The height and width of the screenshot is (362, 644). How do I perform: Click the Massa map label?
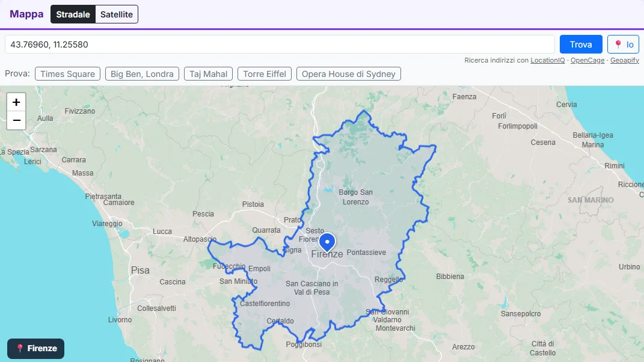coord(83,173)
